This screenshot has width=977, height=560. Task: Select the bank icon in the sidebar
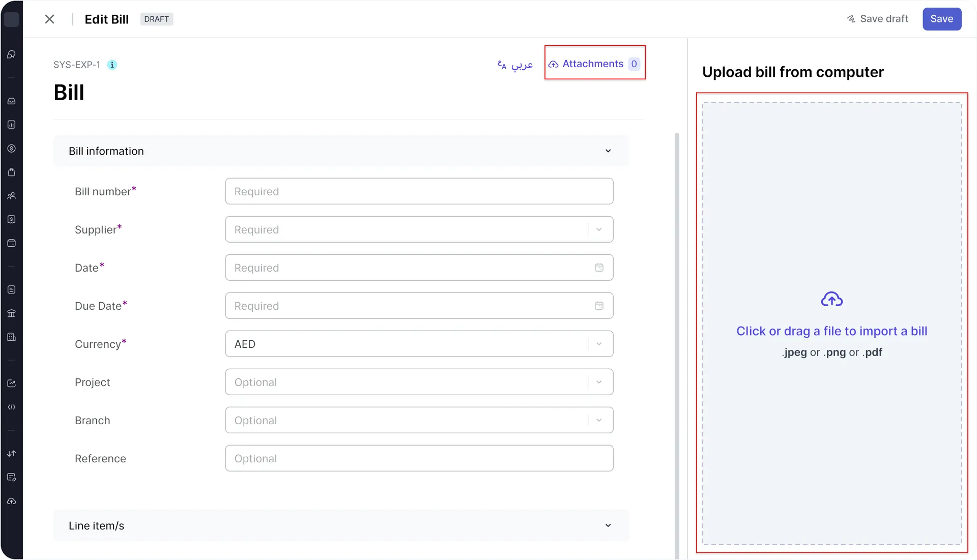(11, 313)
